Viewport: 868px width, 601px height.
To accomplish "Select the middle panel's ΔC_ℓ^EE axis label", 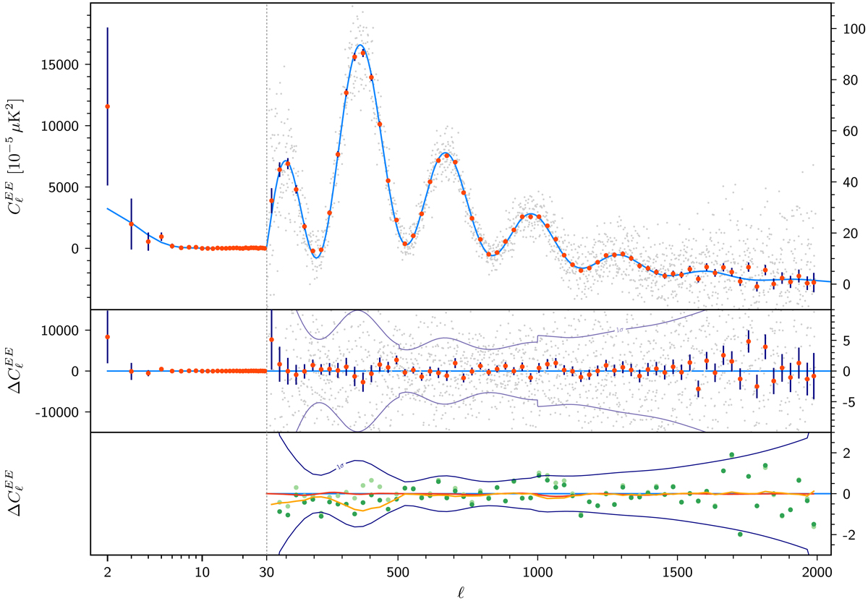I will coord(22,371).
